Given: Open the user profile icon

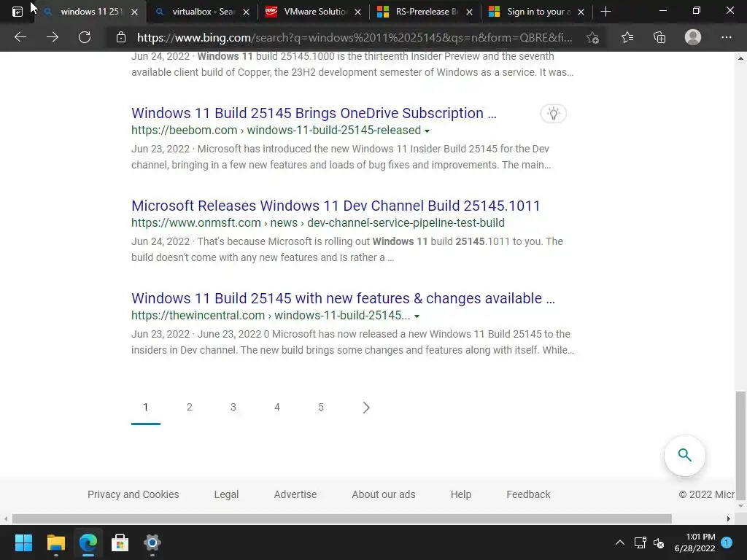Looking at the screenshot, I should pos(693,37).
